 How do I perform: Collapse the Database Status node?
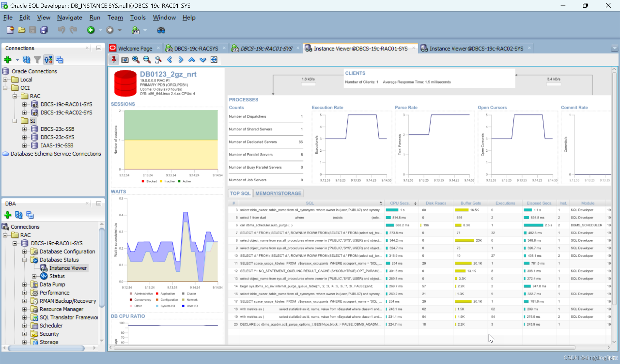(25, 260)
